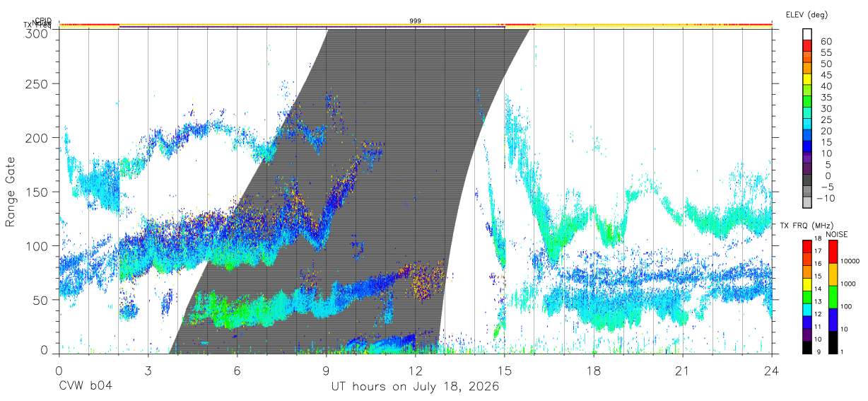Click 'UT hours on July 18, 2026' axis title
The width and height of the screenshot is (868, 401).
tap(415, 387)
